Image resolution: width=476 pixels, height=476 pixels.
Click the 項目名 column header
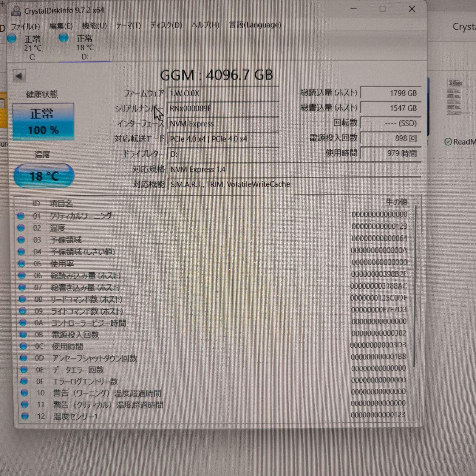coord(61,203)
